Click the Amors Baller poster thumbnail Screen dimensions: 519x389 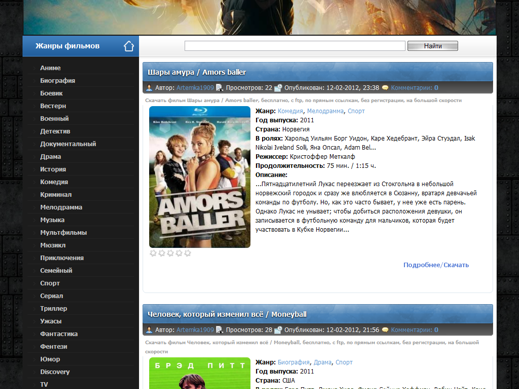(200, 177)
